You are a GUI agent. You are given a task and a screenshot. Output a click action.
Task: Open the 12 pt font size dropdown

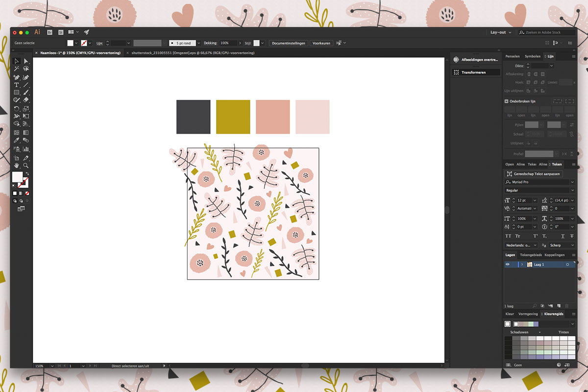pos(535,200)
